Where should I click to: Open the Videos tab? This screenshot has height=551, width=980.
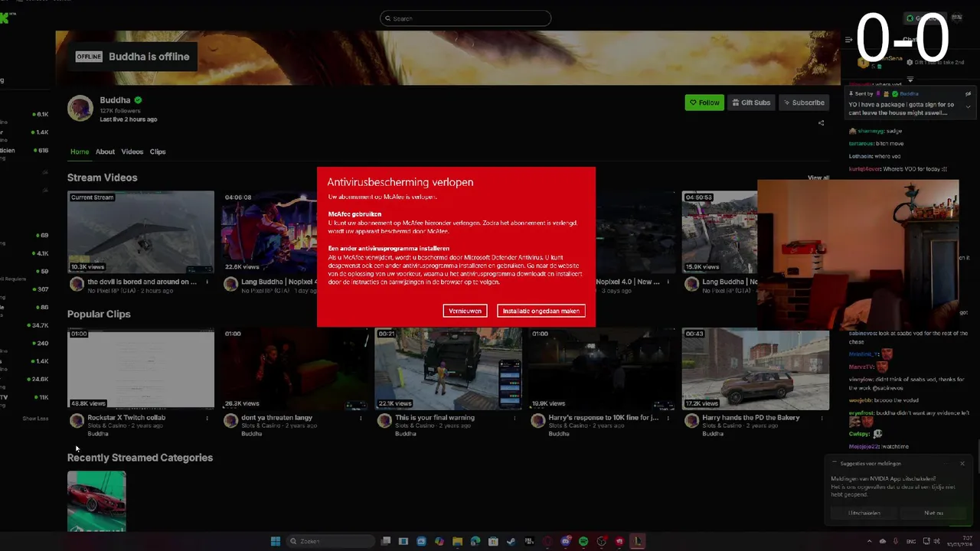pos(132,152)
